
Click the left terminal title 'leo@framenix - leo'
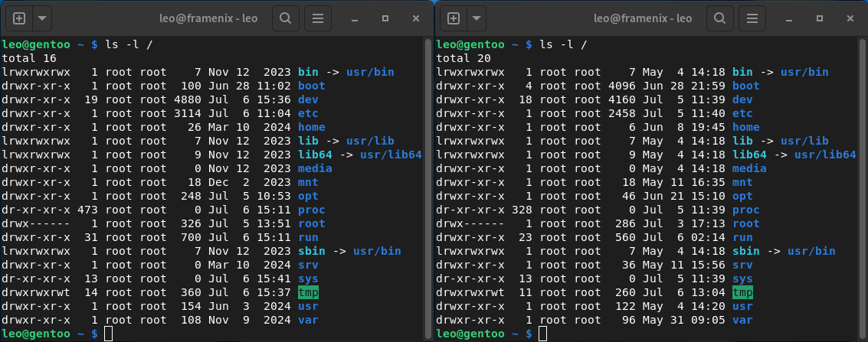pos(208,18)
